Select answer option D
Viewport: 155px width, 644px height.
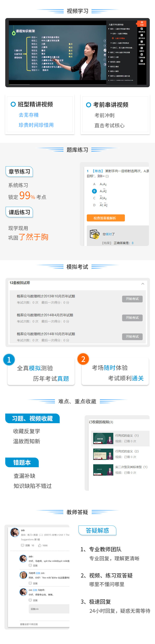coord(94,205)
